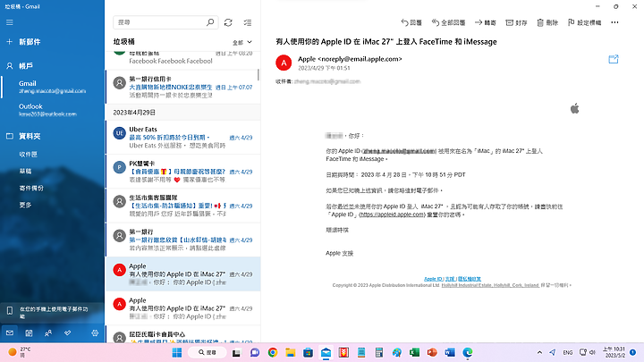Click taskbar 搜尋 search box

(x=207, y=352)
